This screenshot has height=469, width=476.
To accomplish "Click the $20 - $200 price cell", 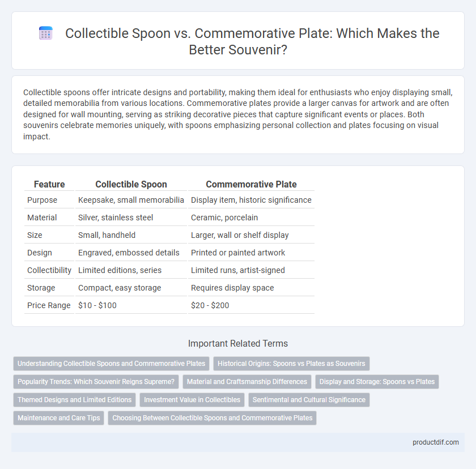I will point(210,305).
